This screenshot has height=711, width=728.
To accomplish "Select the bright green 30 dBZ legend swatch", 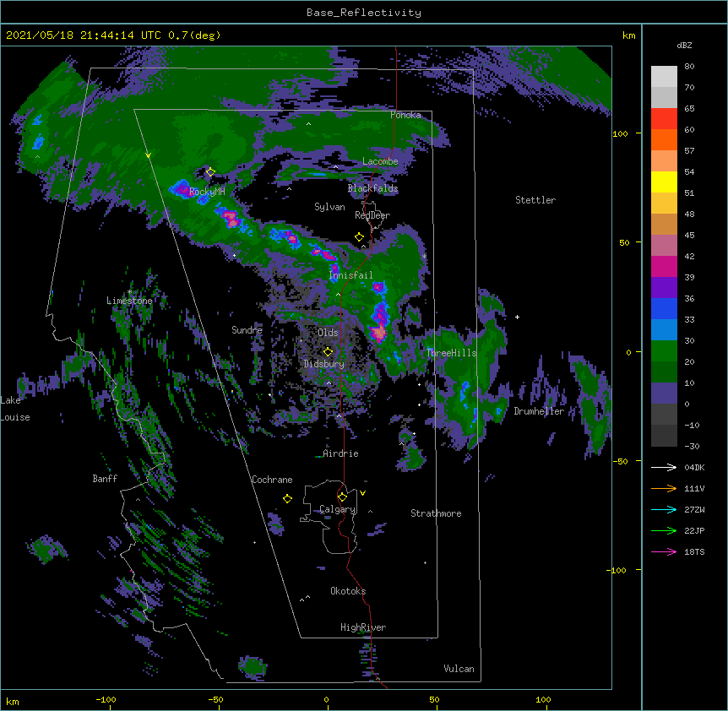I will tap(664, 351).
